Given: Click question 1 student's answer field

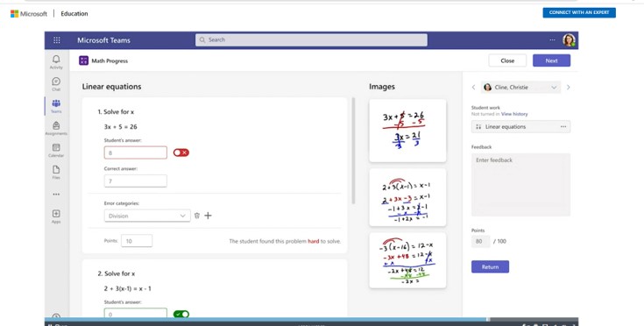Looking at the screenshot, I should pos(136,152).
